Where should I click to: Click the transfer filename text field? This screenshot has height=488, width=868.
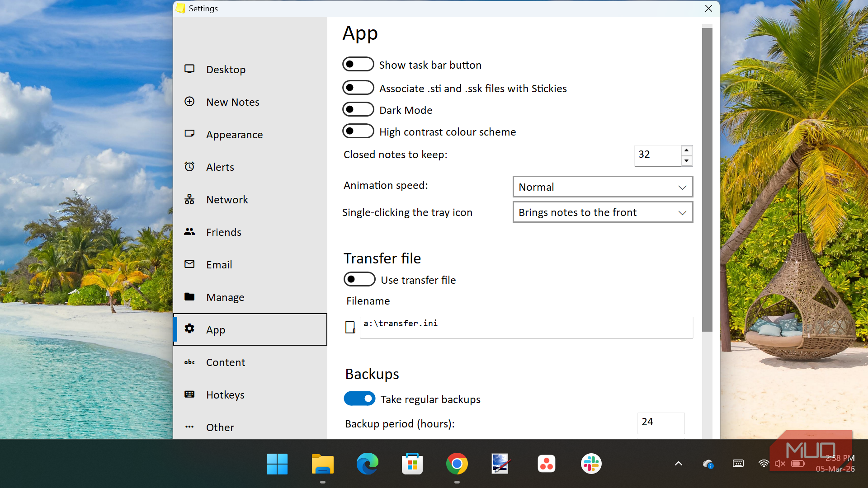526,327
